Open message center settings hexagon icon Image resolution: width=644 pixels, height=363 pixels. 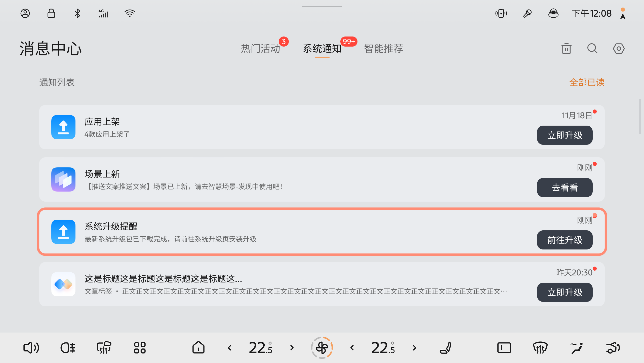pos(619,49)
